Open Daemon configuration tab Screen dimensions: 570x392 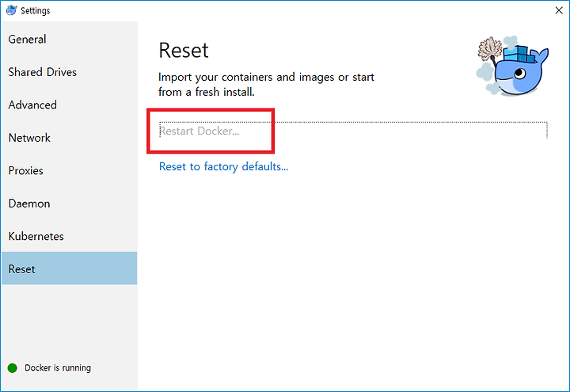click(x=69, y=204)
